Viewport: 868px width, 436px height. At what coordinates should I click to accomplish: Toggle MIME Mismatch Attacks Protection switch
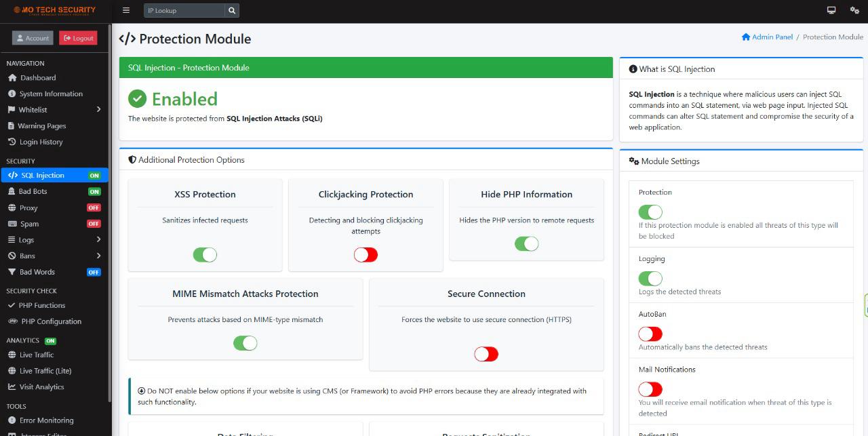point(245,343)
